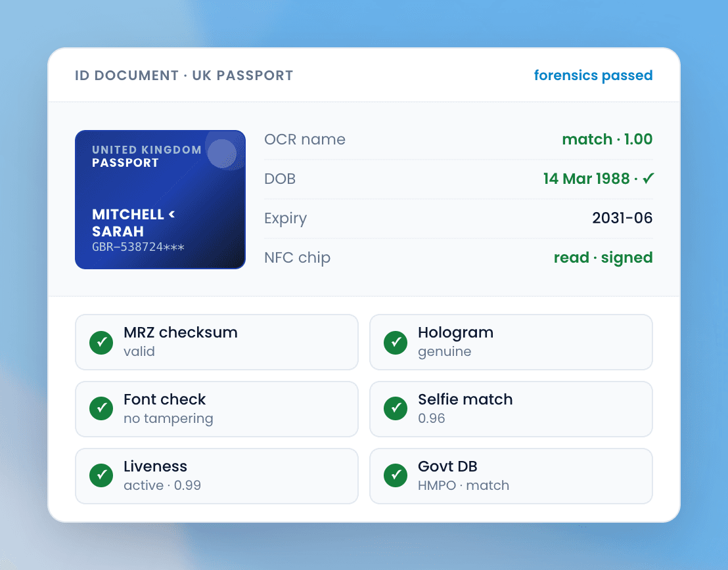
Task: Click the 'Expiry' row label
Action: (x=286, y=219)
